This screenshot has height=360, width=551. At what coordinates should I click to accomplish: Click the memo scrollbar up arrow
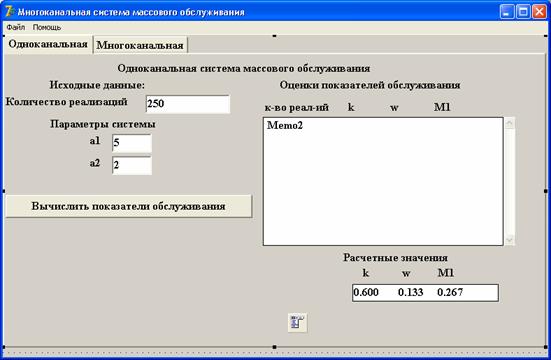pos(510,123)
